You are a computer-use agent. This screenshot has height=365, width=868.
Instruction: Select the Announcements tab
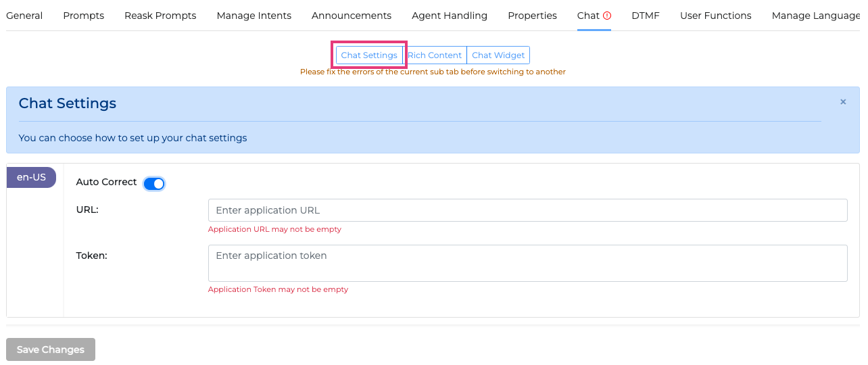[x=352, y=16]
